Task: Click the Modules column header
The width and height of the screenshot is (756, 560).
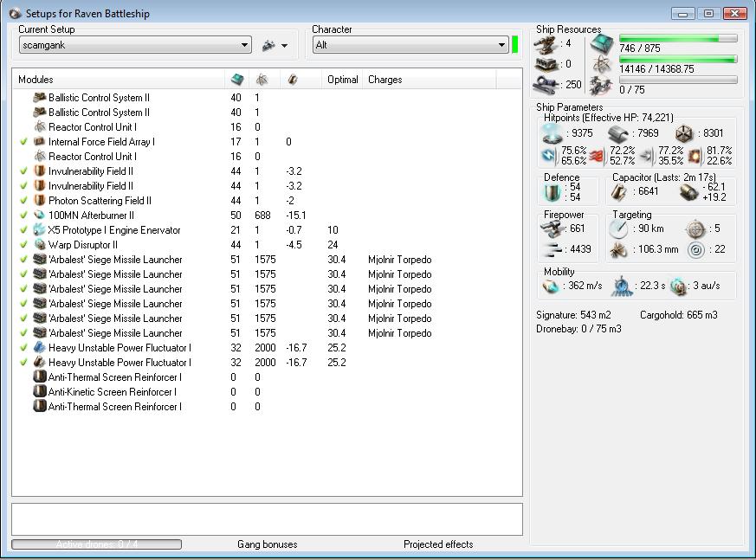Action: click(36, 80)
